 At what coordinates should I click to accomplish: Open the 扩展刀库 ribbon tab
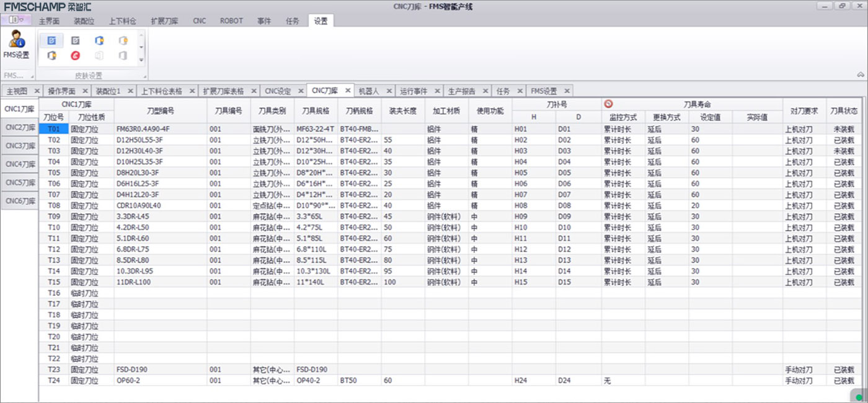(x=164, y=20)
